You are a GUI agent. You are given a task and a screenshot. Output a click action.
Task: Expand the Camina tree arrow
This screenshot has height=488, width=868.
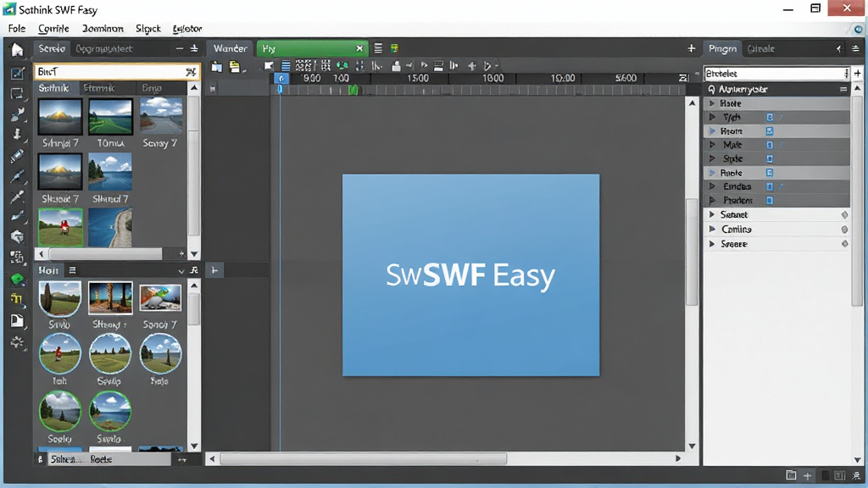click(x=712, y=229)
